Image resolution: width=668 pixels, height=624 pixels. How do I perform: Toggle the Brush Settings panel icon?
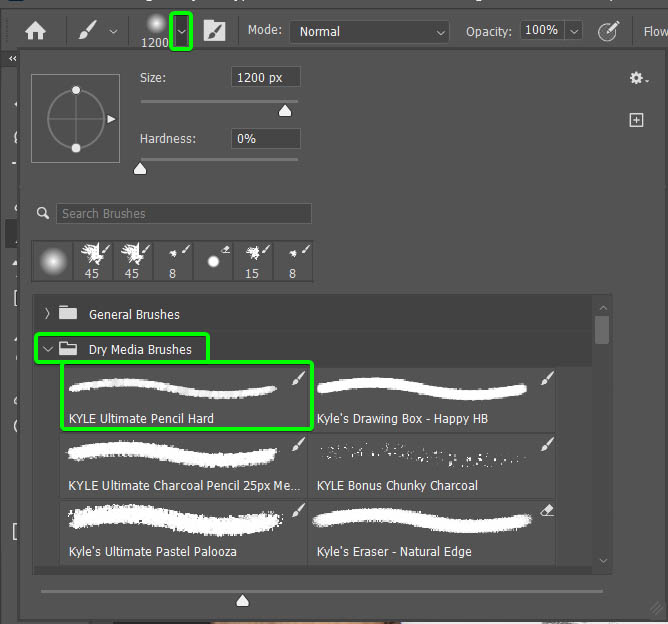click(214, 31)
